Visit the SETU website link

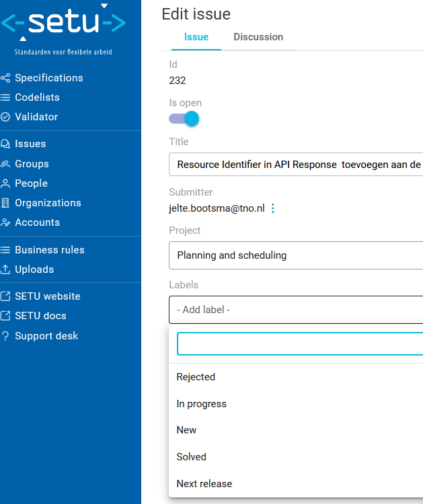[48, 296]
